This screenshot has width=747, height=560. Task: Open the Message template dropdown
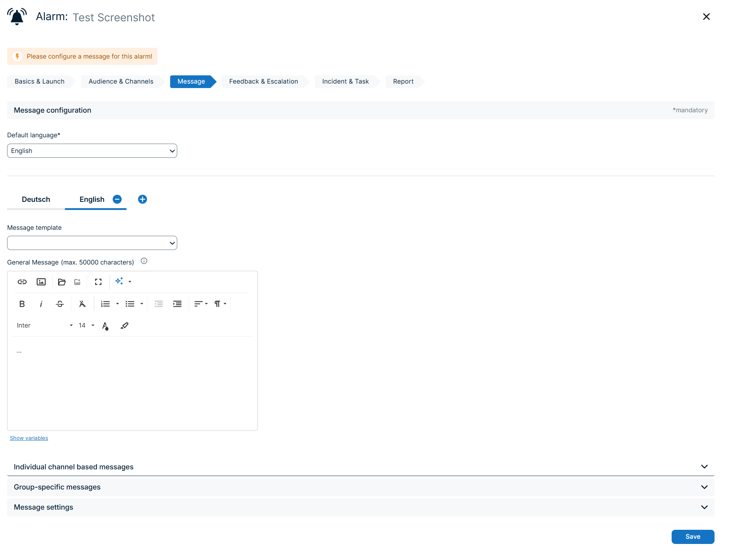click(x=92, y=243)
